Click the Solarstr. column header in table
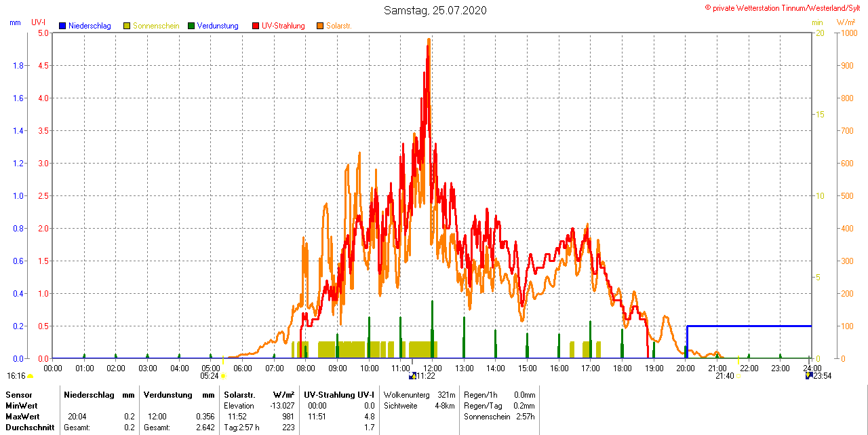 coord(239,394)
